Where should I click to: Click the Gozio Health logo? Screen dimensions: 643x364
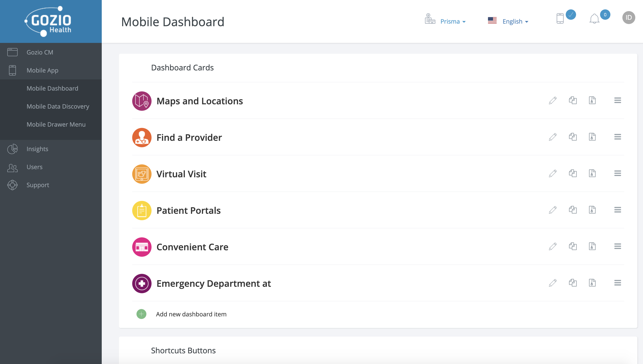coord(51,21)
